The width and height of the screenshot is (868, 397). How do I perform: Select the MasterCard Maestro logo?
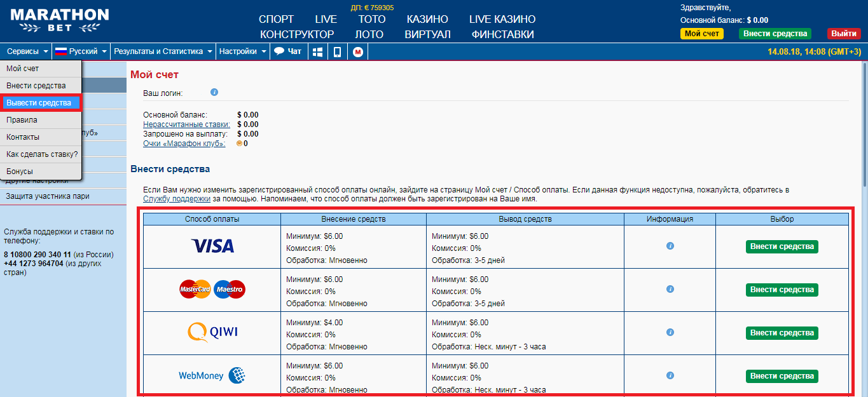click(212, 289)
